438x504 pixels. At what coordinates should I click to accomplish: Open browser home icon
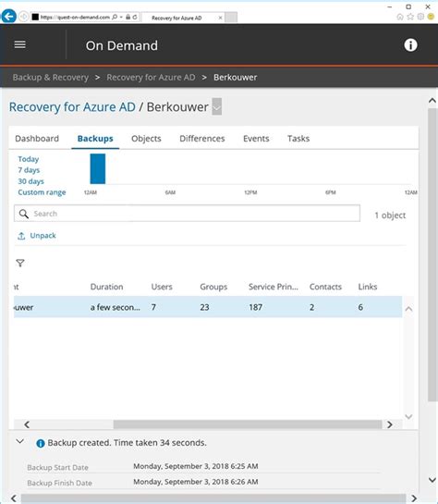[x=400, y=17]
